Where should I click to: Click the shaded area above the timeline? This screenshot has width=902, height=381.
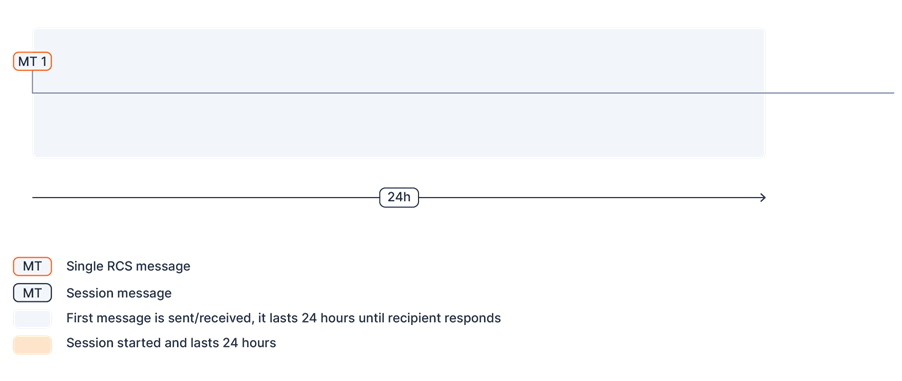point(399,60)
